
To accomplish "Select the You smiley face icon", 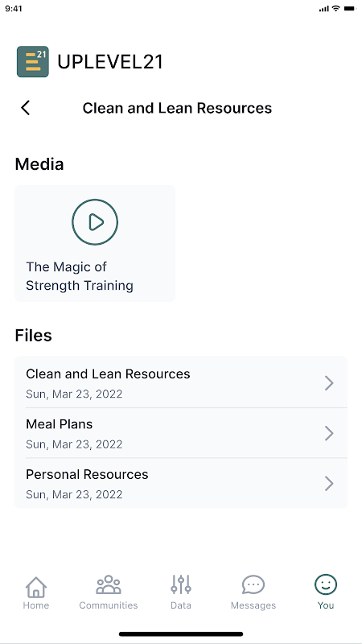I will coord(326,584).
